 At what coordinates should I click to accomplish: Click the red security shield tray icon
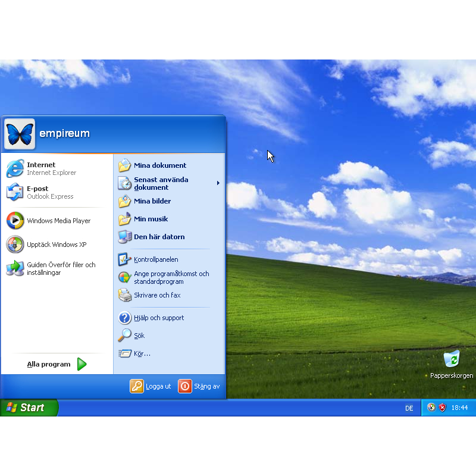tap(442, 408)
